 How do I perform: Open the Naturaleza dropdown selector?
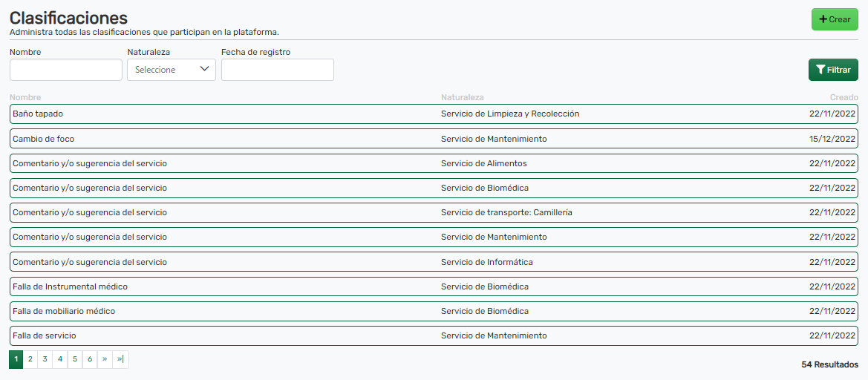click(172, 70)
